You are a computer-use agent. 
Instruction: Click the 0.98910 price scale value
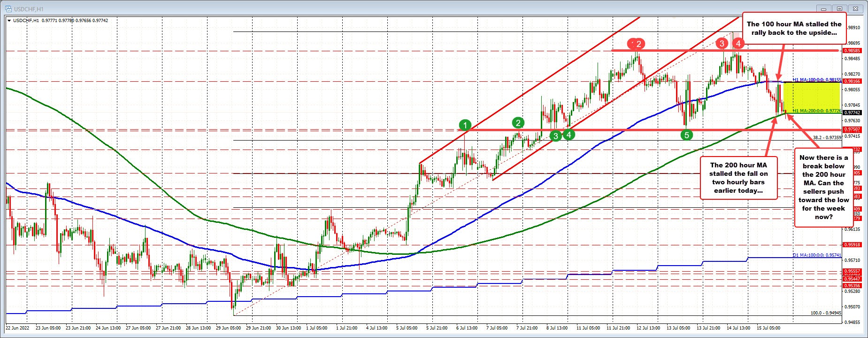853,28
